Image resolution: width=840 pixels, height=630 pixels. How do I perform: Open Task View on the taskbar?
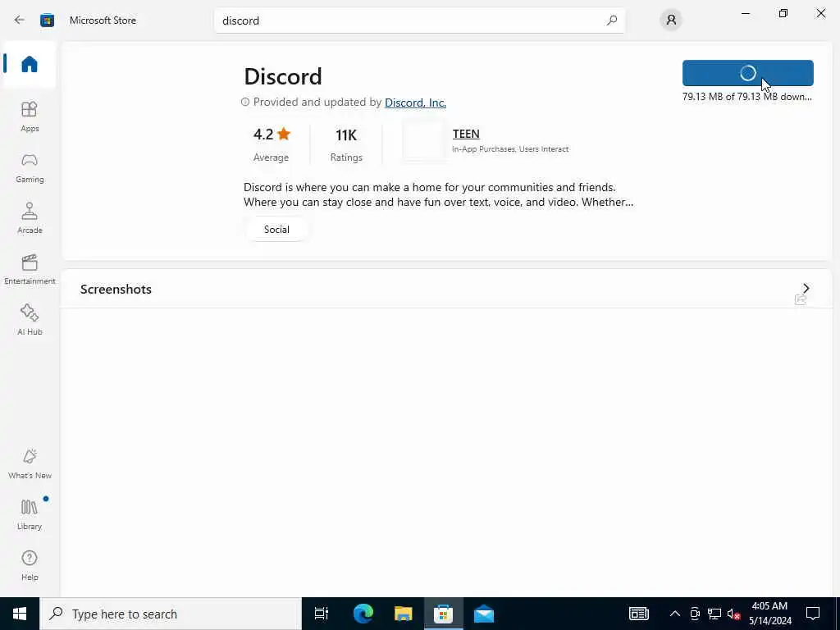point(322,614)
